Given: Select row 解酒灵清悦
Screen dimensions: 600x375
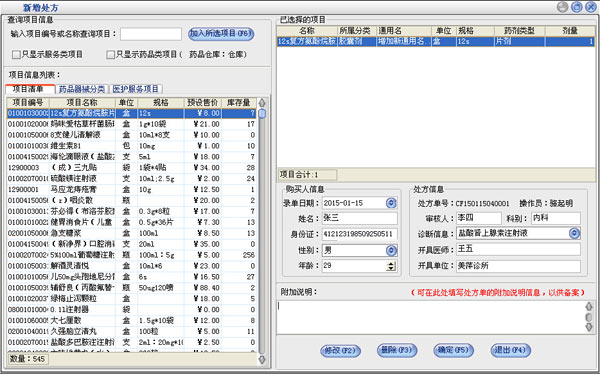Looking at the screenshot, I should pos(131,266).
